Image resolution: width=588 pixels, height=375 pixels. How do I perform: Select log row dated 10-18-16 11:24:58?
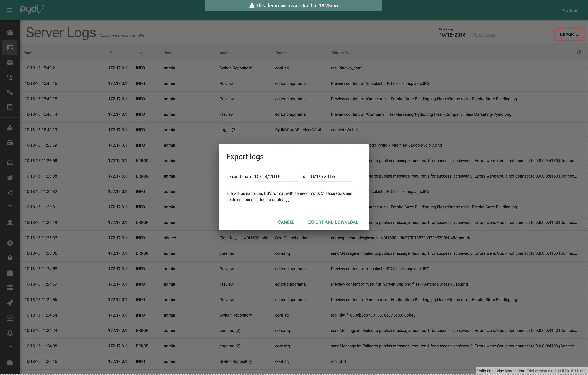click(x=304, y=269)
